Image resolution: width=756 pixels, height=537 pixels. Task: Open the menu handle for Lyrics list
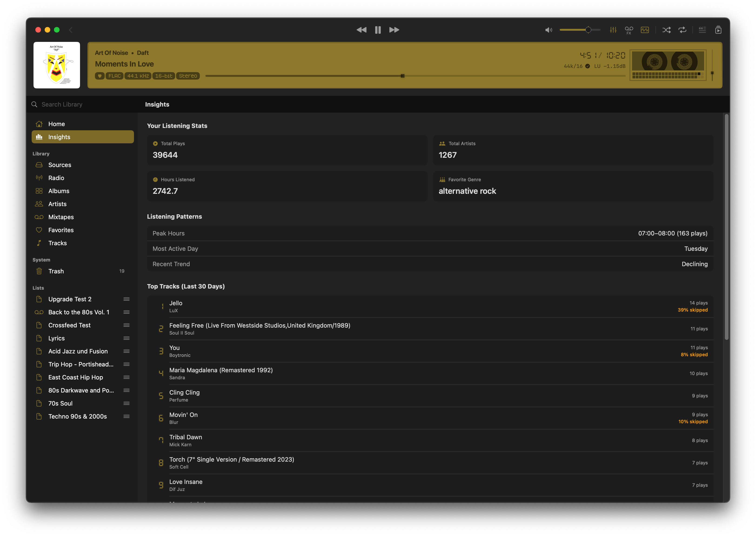pyautogui.click(x=126, y=338)
